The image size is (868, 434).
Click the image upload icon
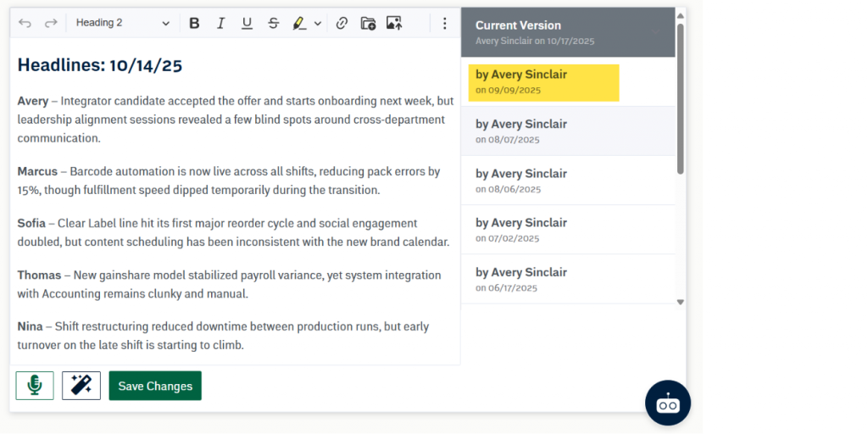pyautogui.click(x=394, y=23)
